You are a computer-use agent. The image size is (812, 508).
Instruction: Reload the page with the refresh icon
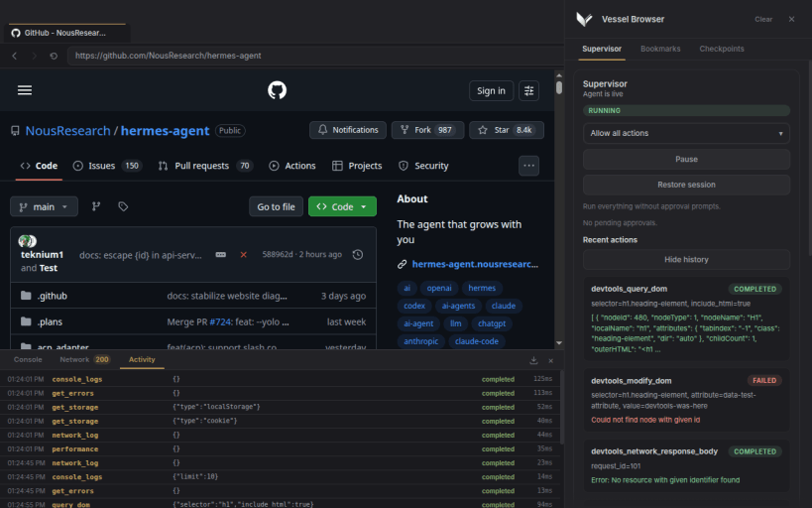[54, 56]
